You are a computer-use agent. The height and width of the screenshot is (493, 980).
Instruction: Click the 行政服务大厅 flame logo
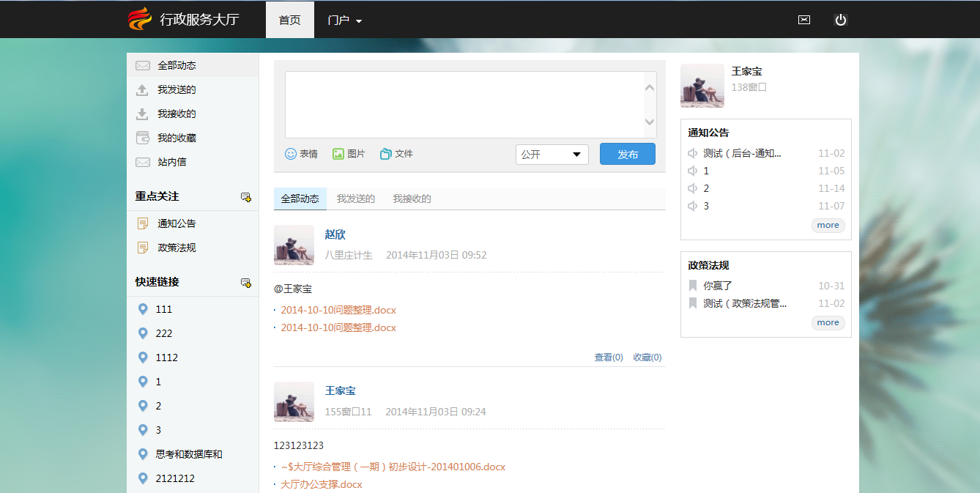pos(139,19)
